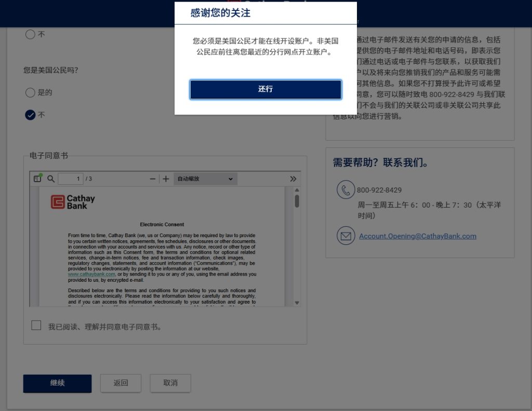Image resolution: width=532 pixels, height=411 pixels.
Task: Click the PDF scrollbar down arrow
Action: (297, 303)
